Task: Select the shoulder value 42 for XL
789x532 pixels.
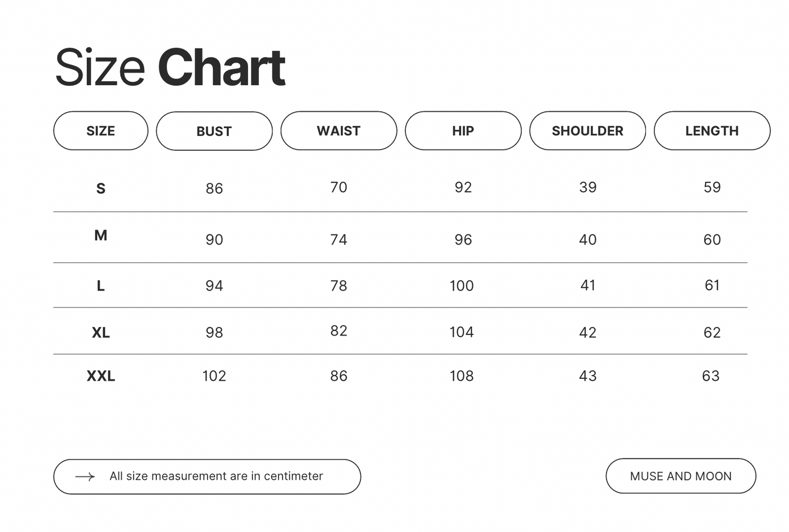Action: (x=588, y=333)
